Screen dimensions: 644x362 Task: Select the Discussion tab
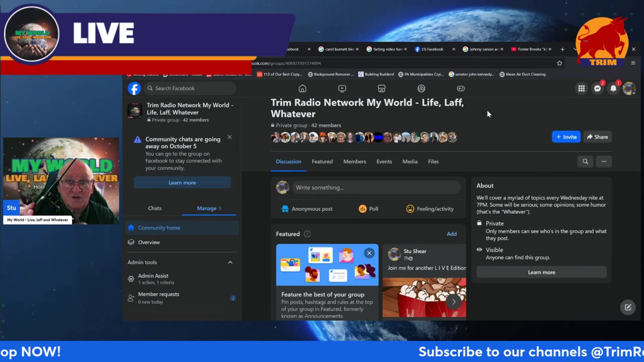(x=288, y=161)
